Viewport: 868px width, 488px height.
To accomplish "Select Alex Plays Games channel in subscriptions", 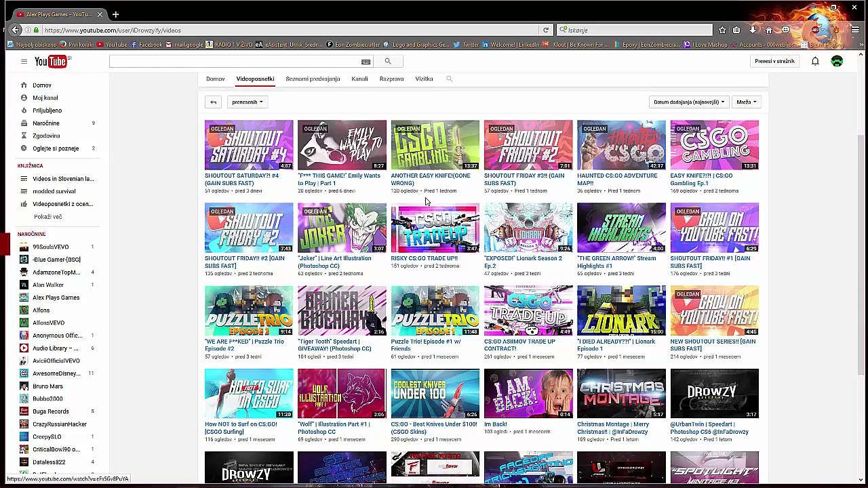I will pos(56,298).
